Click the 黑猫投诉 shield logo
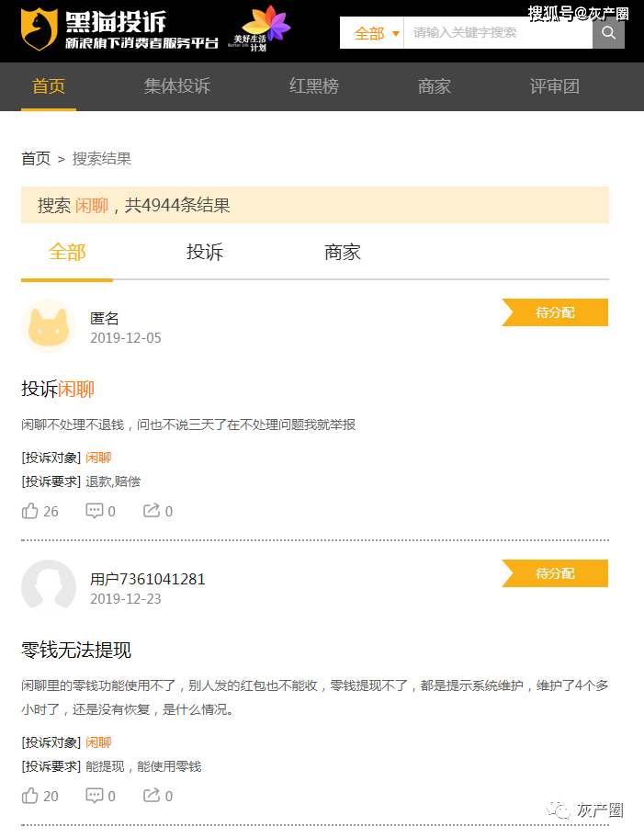This screenshot has width=644, height=838. (x=39, y=29)
